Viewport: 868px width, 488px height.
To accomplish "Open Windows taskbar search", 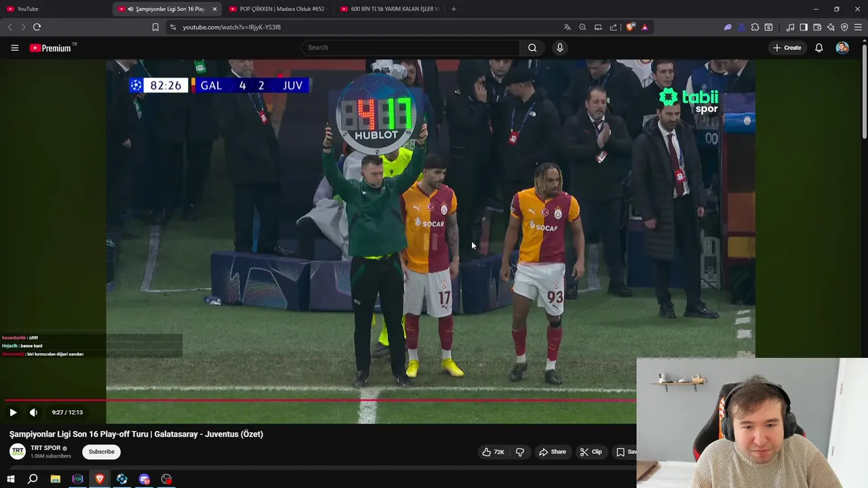I will [33, 479].
